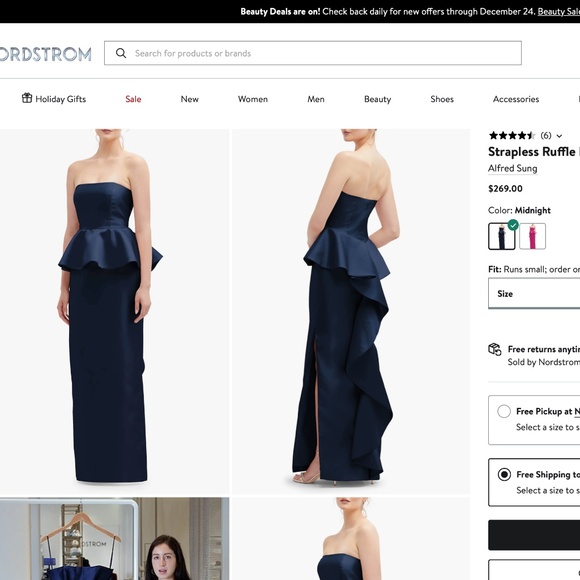Select the Free Pickup radio option

pos(504,411)
